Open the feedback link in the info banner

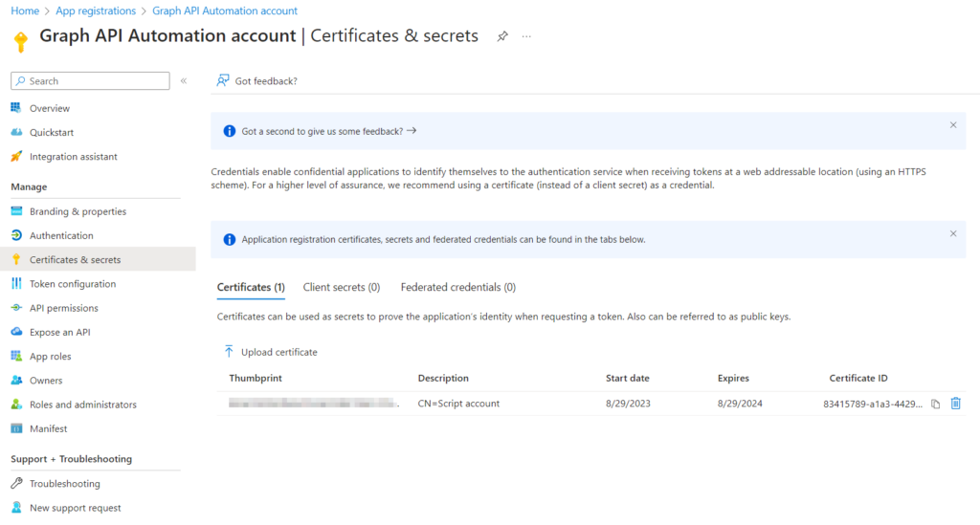pyautogui.click(x=329, y=131)
